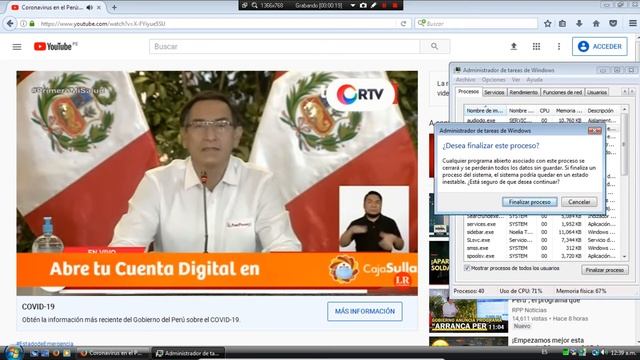
Task: Select the smss.exe process row
Action: coord(542,248)
